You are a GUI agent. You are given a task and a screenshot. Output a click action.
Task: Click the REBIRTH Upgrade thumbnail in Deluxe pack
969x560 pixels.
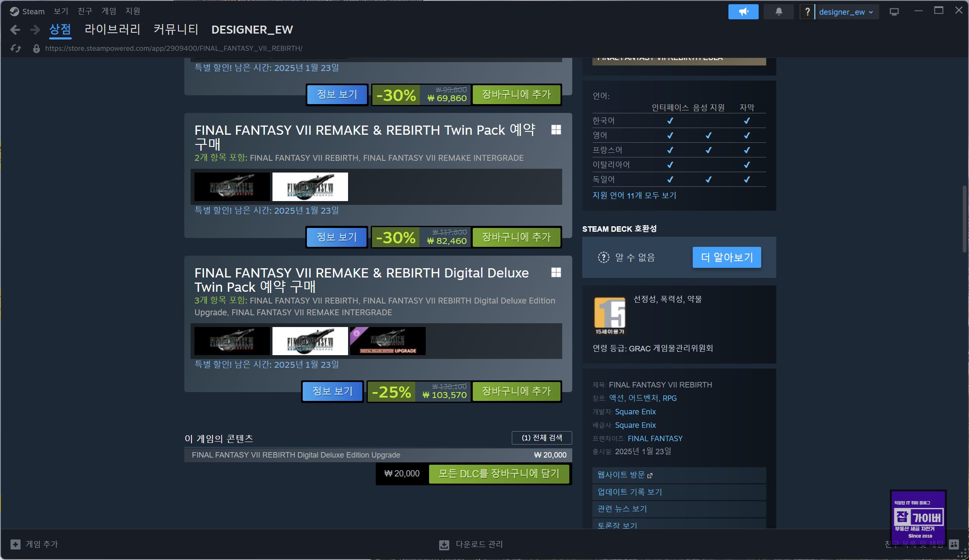coord(388,341)
